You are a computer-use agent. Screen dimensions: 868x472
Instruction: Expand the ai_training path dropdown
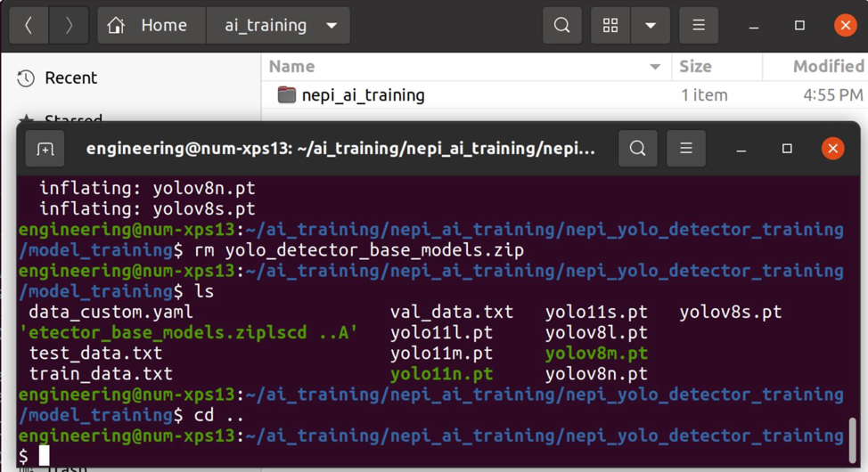tap(332, 26)
